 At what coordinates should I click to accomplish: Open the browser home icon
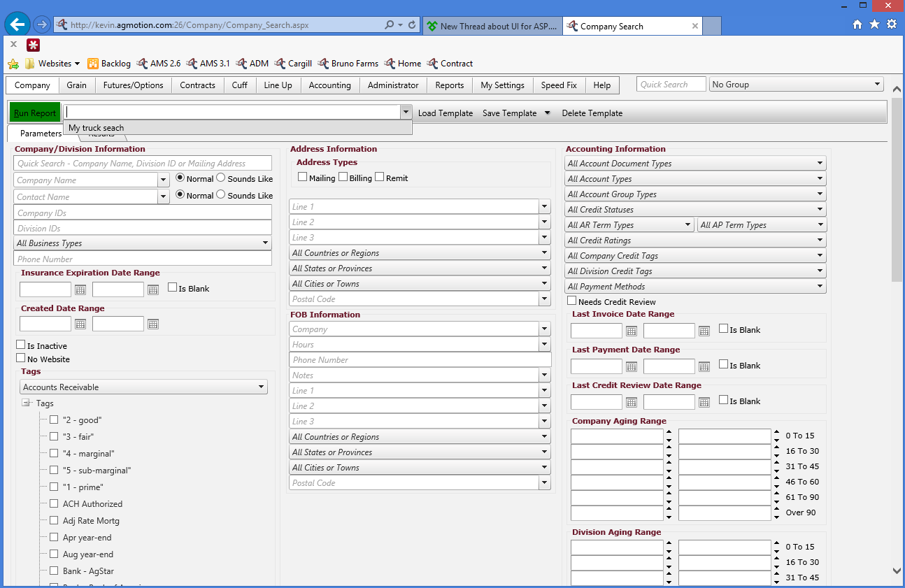(857, 24)
